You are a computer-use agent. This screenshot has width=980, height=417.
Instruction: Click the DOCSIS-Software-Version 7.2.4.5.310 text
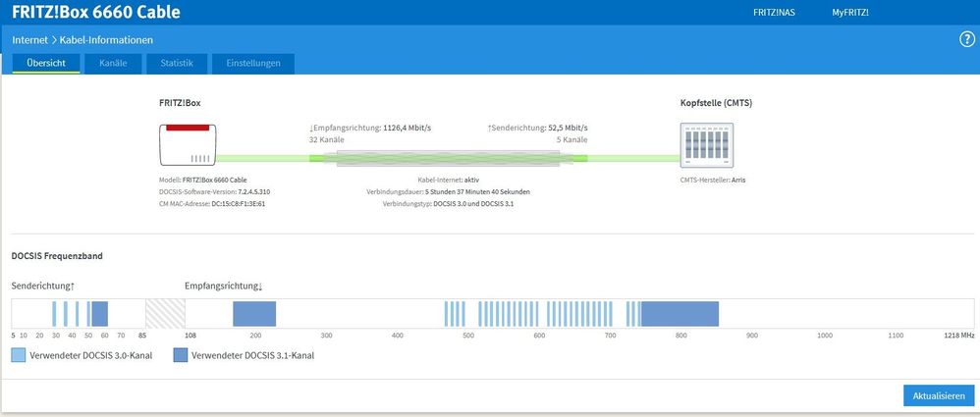214,191
